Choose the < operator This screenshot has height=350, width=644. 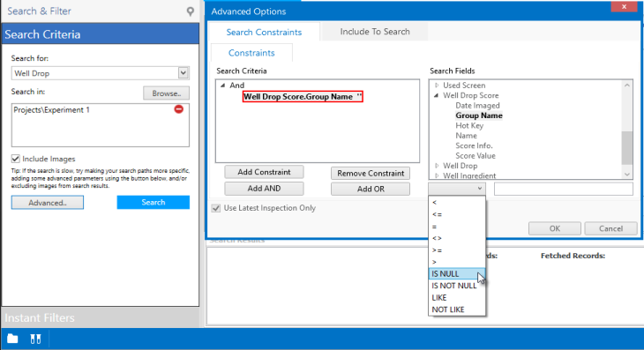click(457, 203)
